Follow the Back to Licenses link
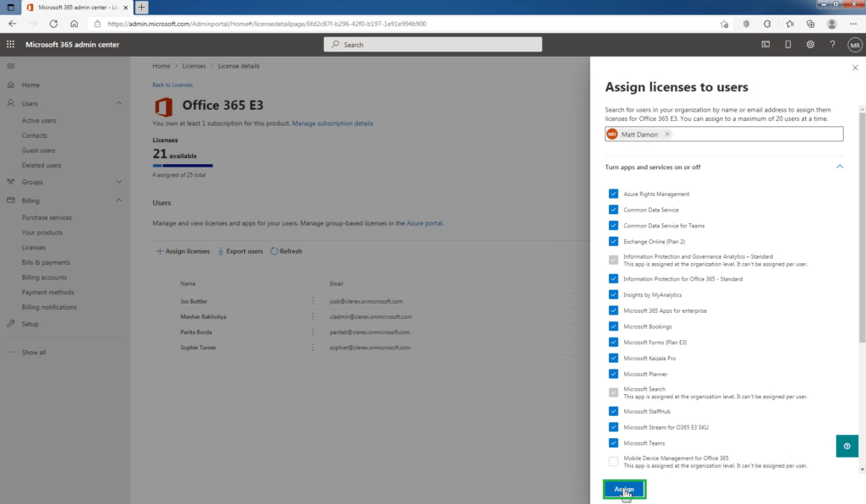Image resolution: width=866 pixels, height=504 pixels. pyautogui.click(x=173, y=85)
